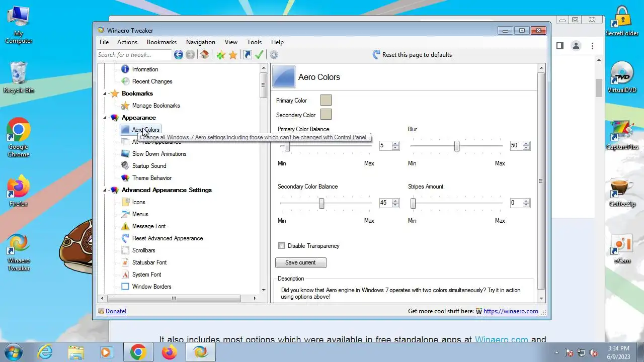Add bookmark with green plus star icon
This screenshot has height=362, width=644.
pyautogui.click(x=220, y=55)
